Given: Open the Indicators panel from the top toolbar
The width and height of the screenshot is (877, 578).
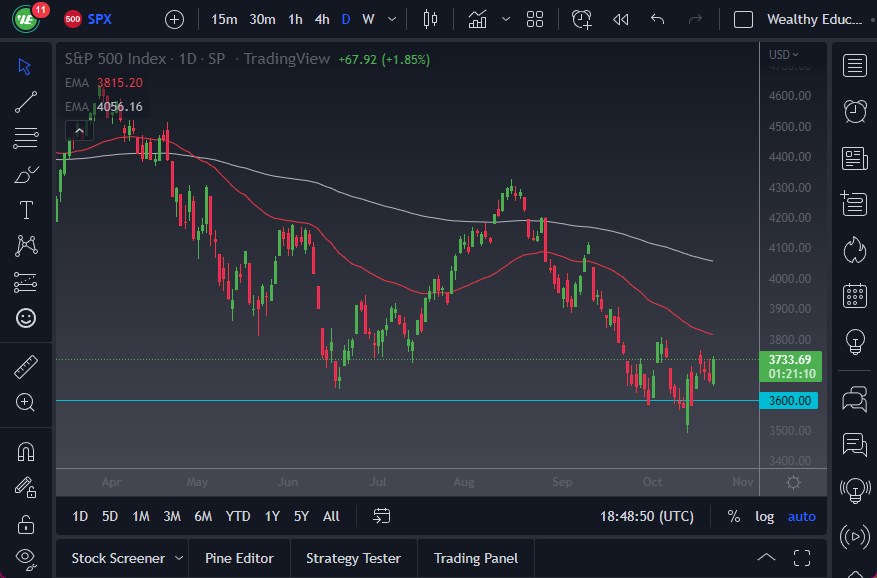Looking at the screenshot, I should [478, 19].
